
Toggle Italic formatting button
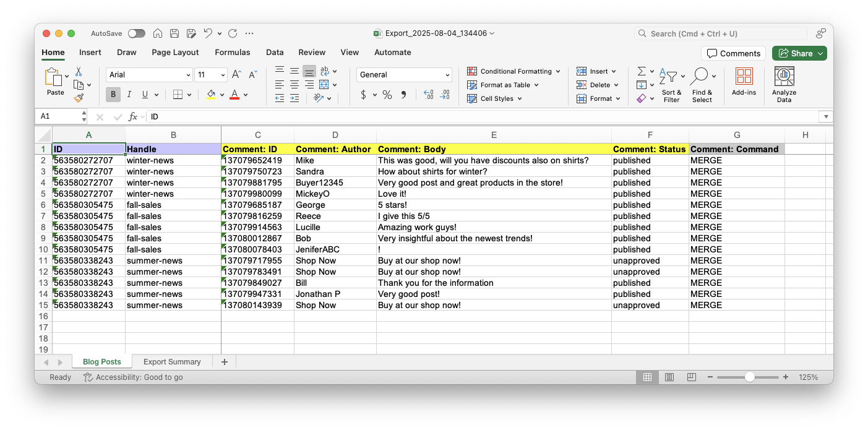(129, 95)
